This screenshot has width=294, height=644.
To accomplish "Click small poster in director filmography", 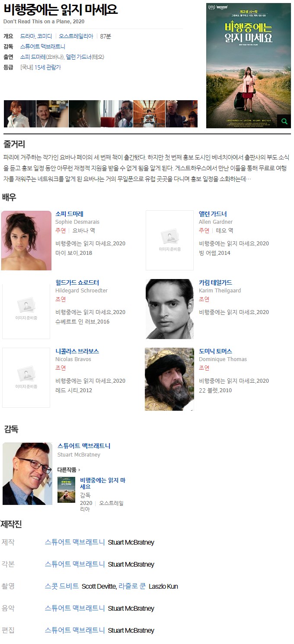I will tap(66, 490).
